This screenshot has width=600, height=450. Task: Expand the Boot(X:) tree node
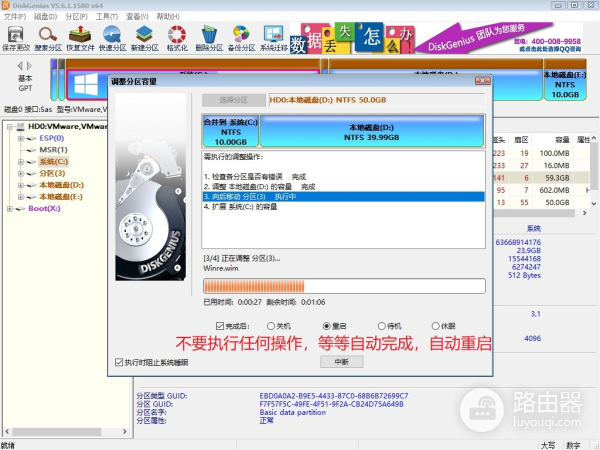point(10,209)
